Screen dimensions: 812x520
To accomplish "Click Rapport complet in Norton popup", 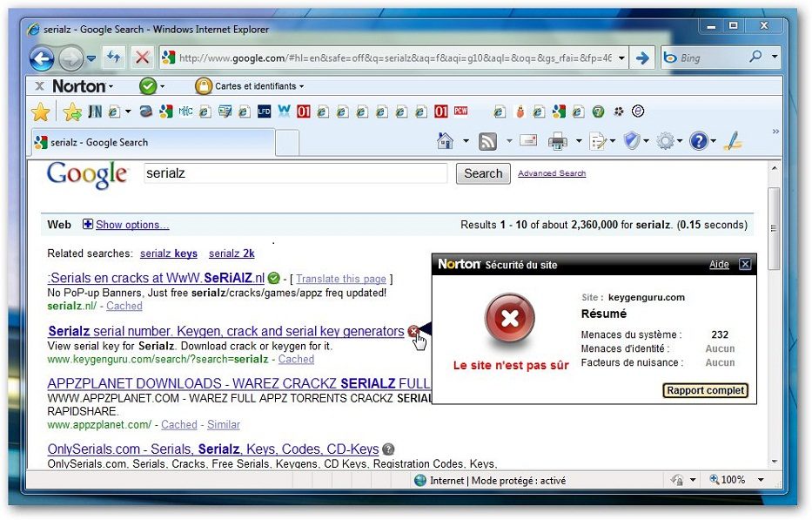I will (x=705, y=390).
